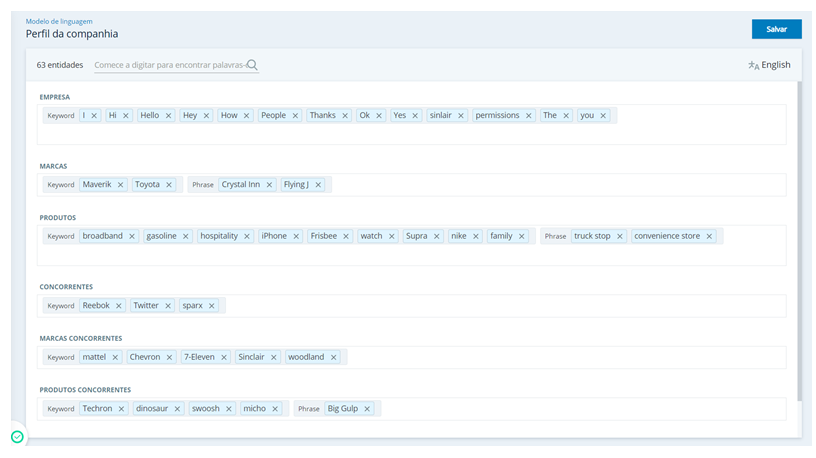Remove the 'dinosaur' keyword tag
This screenshot has width=816, height=458.
tap(177, 409)
